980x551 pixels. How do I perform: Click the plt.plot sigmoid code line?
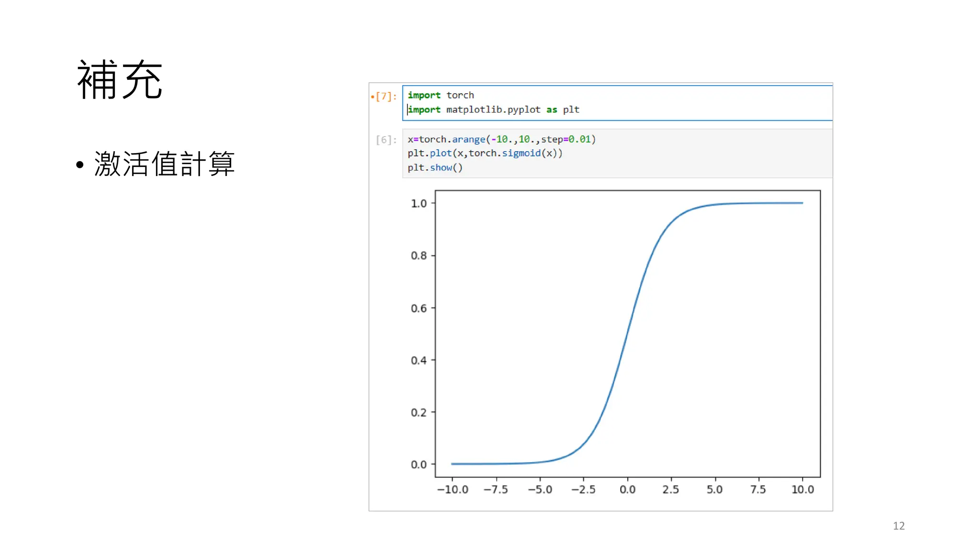click(485, 153)
